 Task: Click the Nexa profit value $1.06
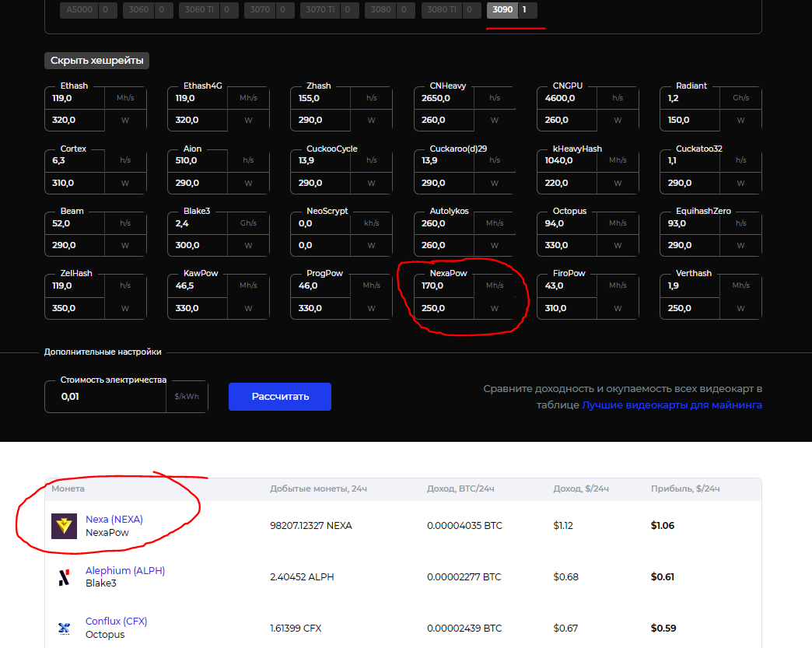[663, 526]
